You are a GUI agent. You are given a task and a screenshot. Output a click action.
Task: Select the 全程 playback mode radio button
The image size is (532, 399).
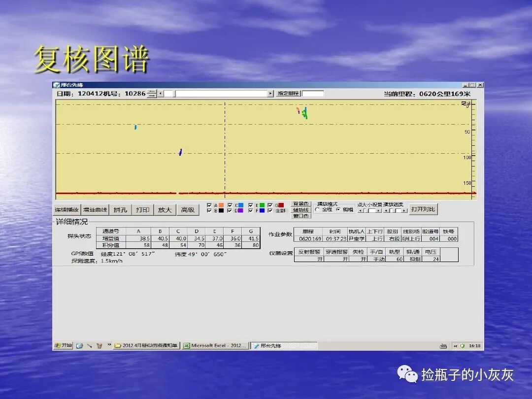[317, 209]
